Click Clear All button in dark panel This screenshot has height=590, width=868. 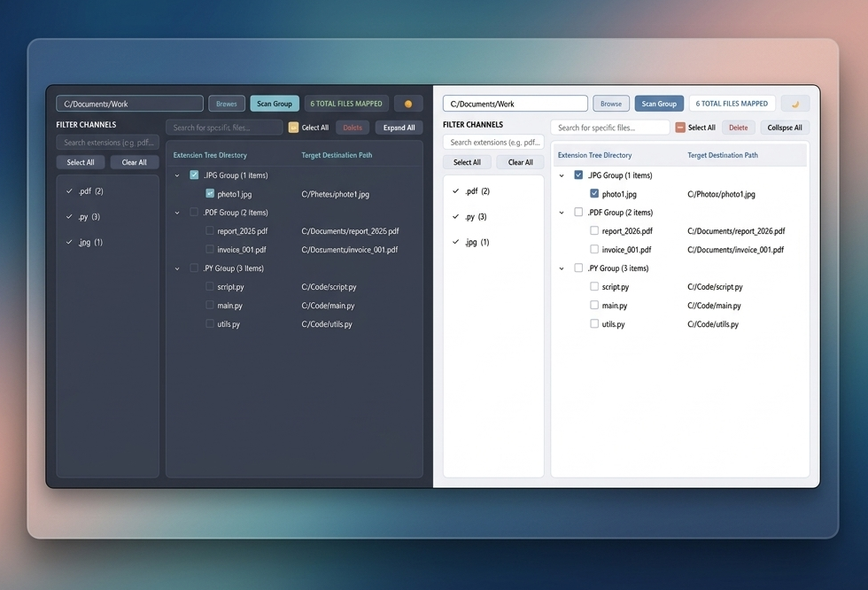134,162
